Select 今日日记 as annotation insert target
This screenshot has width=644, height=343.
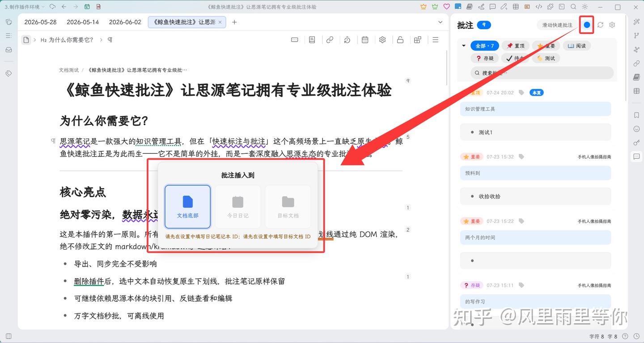click(238, 207)
